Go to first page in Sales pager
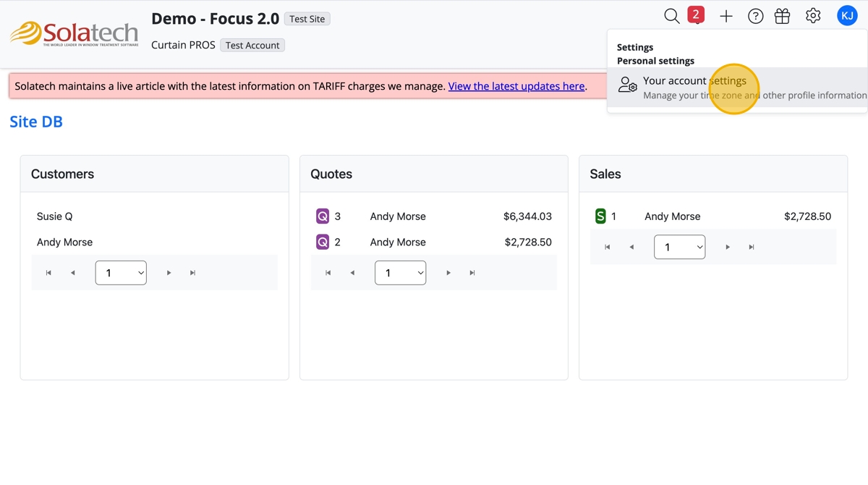 pyautogui.click(x=608, y=247)
